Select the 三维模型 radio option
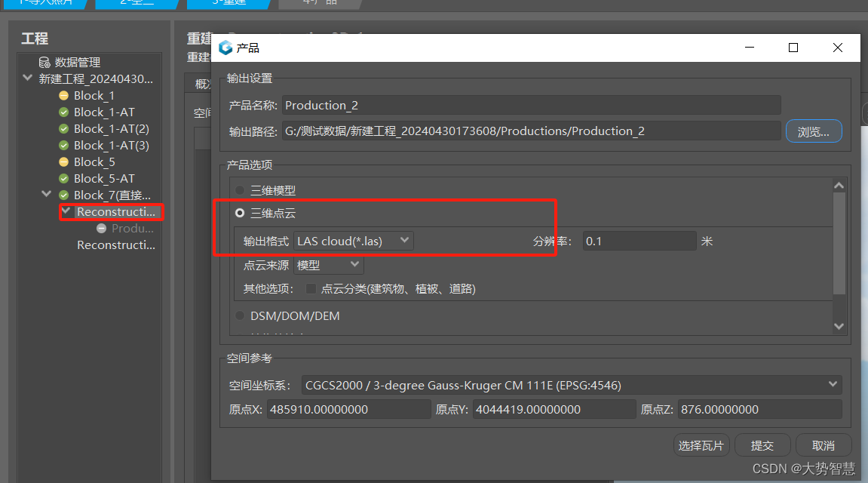 point(240,190)
